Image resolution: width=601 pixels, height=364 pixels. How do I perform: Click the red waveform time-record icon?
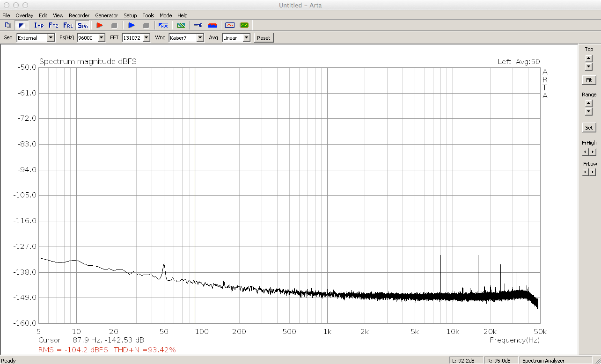pos(230,25)
